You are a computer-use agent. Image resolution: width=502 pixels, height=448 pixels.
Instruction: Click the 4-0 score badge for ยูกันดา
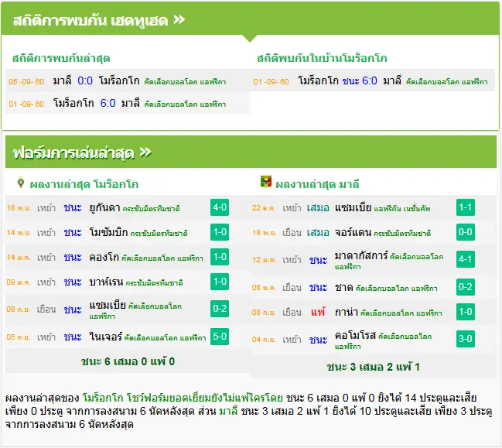(x=220, y=207)
